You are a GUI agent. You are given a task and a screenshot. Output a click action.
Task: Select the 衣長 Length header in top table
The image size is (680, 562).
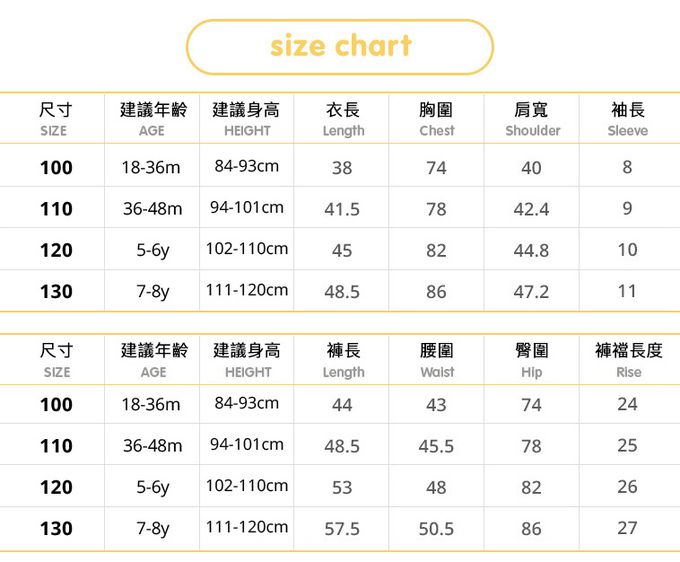(343, 118)
